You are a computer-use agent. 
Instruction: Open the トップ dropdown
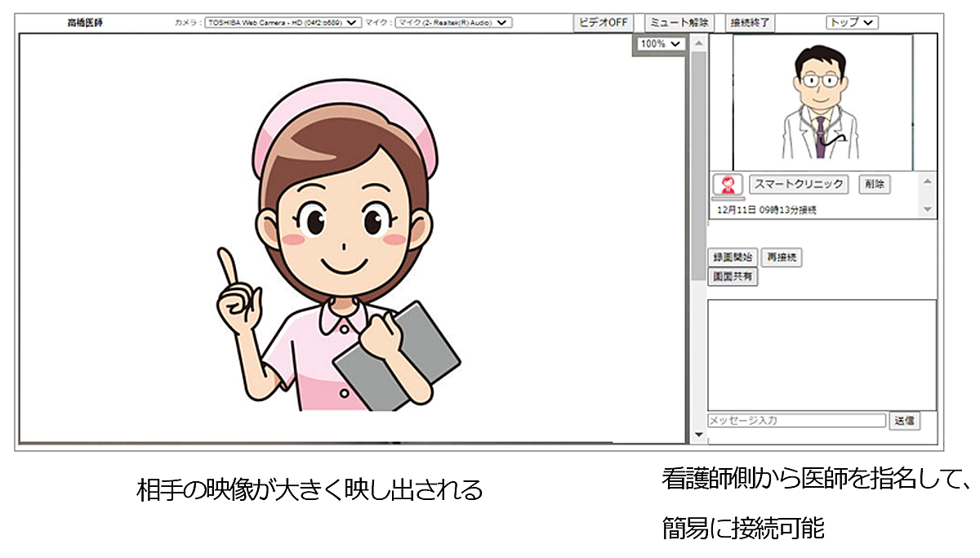852,23
